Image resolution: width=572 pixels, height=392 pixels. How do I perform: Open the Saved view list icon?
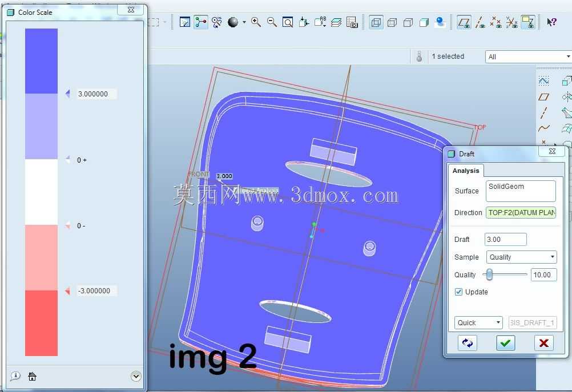point(320,22)
